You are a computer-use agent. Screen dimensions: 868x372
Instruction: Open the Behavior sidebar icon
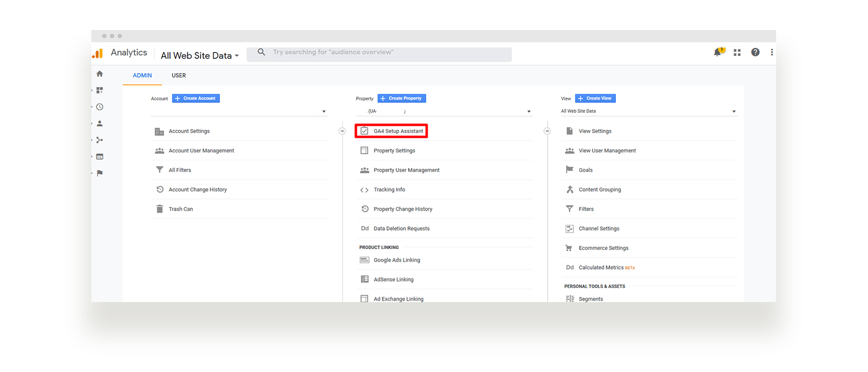point(100,157)
